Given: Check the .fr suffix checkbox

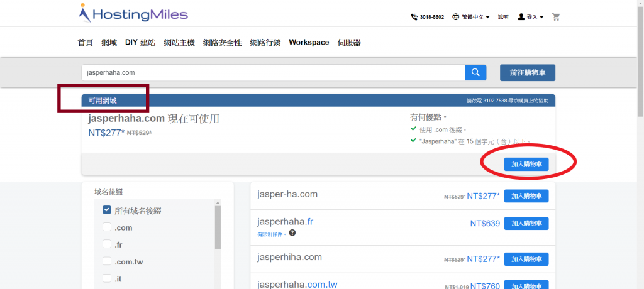Looking at the screenshot, I should [x=107, y=244].
